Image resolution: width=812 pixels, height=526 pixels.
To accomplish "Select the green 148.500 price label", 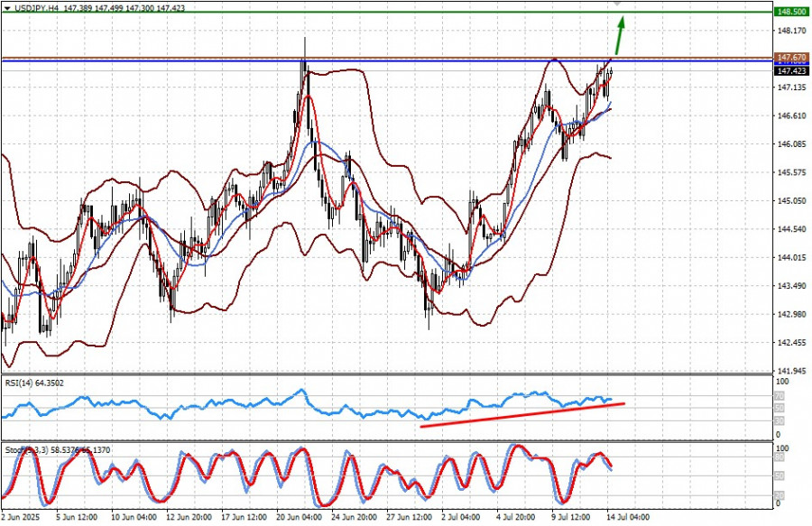I will click(791, 12).
